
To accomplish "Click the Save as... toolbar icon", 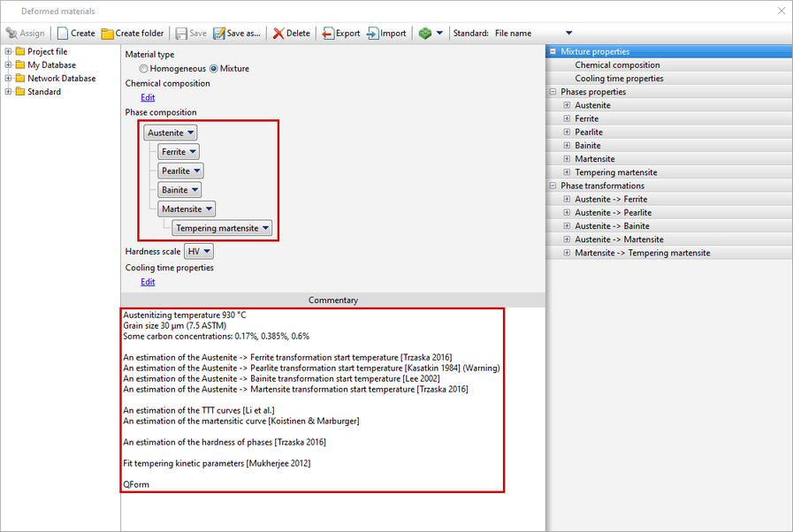I will [x=219, y=34].
